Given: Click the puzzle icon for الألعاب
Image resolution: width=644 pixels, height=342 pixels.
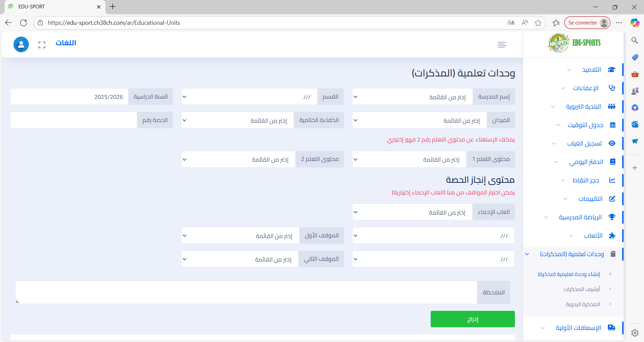Looking at the screenshot, I should (x=612, y=236).
